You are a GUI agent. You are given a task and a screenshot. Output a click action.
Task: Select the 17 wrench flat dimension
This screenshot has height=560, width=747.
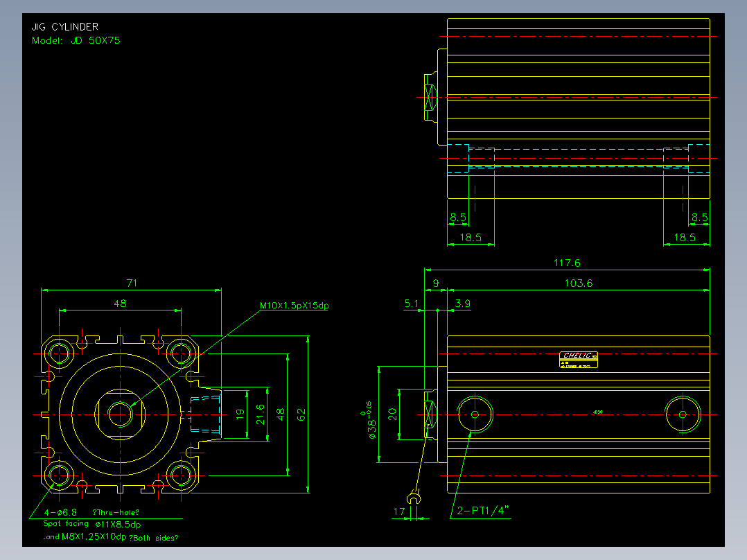click(399, 511)
